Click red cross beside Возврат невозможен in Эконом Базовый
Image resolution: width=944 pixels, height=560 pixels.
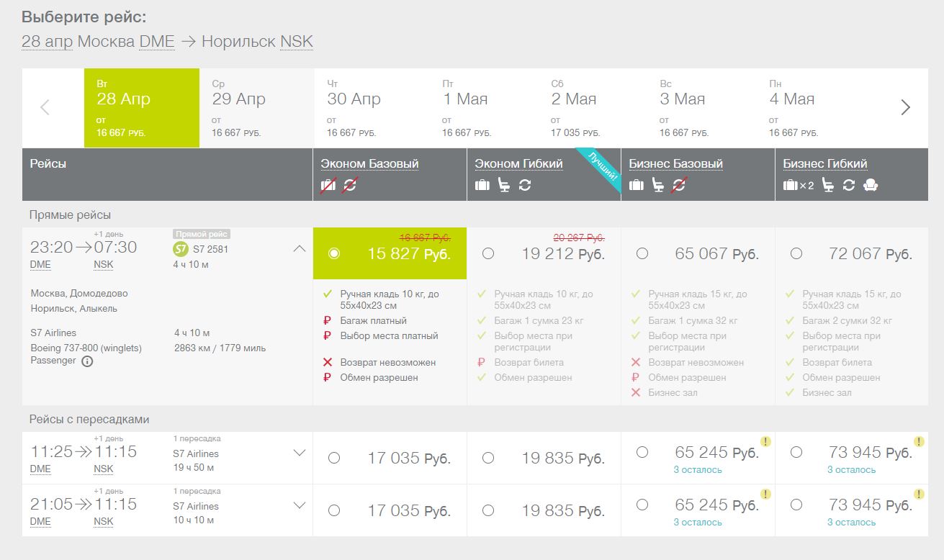tap(328, 363)
